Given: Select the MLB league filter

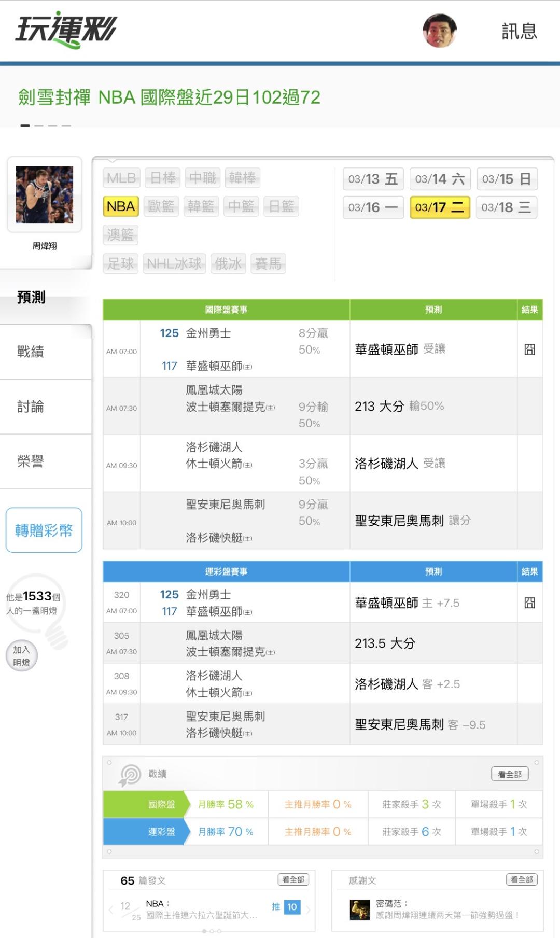Looking at the screenshot, I should pyautogui.click(x=121, y=178).
